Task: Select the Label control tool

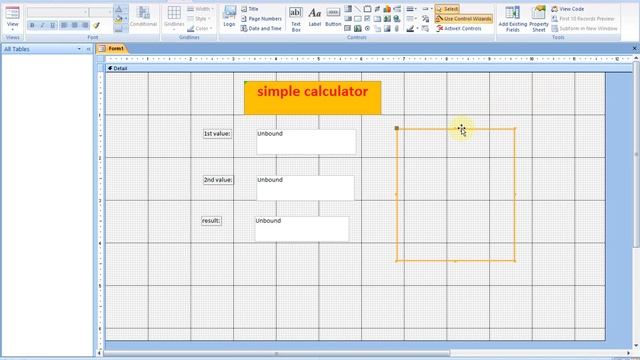Action: point(314,17)
